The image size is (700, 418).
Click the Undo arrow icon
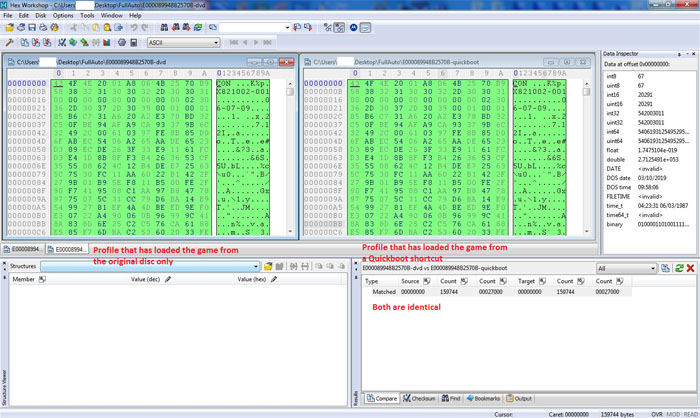pos(134,28)
